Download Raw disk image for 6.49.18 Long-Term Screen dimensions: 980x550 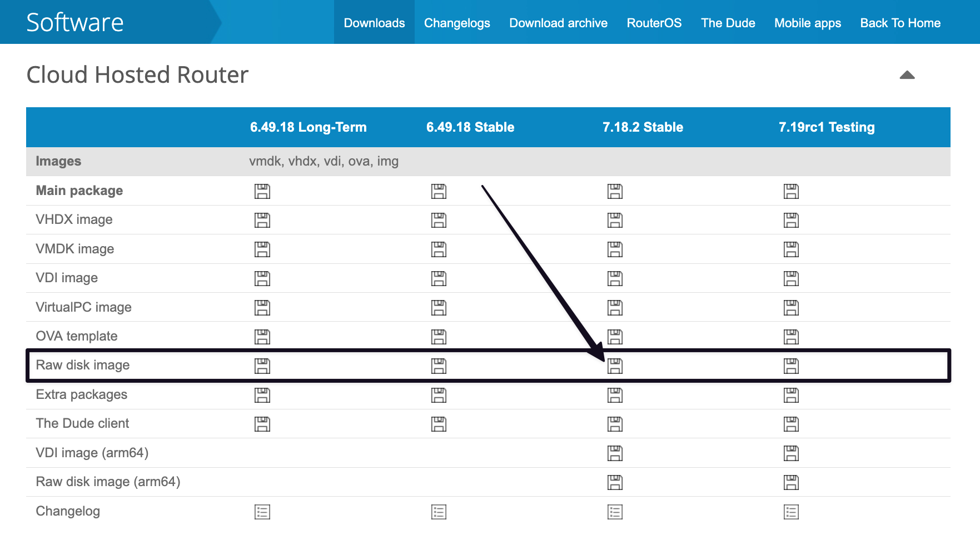click(x=262, y=366)
